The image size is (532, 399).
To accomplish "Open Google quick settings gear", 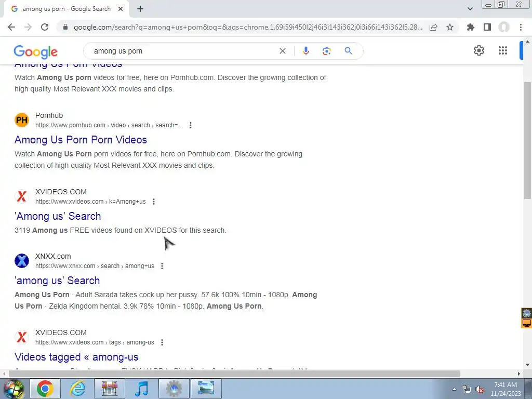I will (x=478, y=50).
